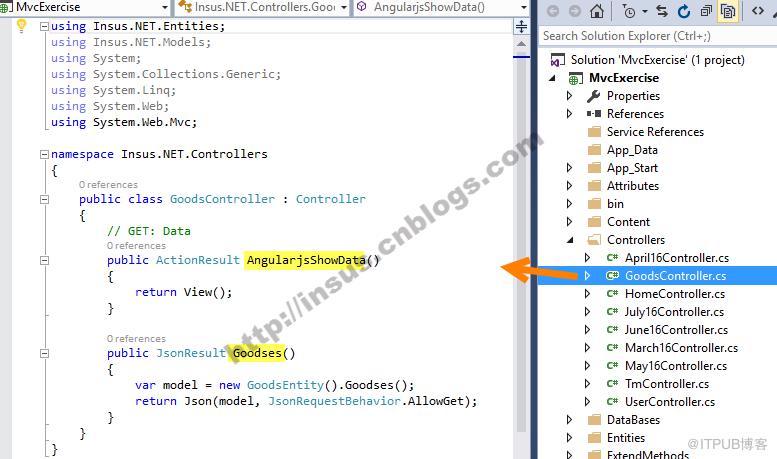Collapse the AngularjsShowData method block
The height and width of the screenshot is (459, 777).
click(x=44, y=260)
